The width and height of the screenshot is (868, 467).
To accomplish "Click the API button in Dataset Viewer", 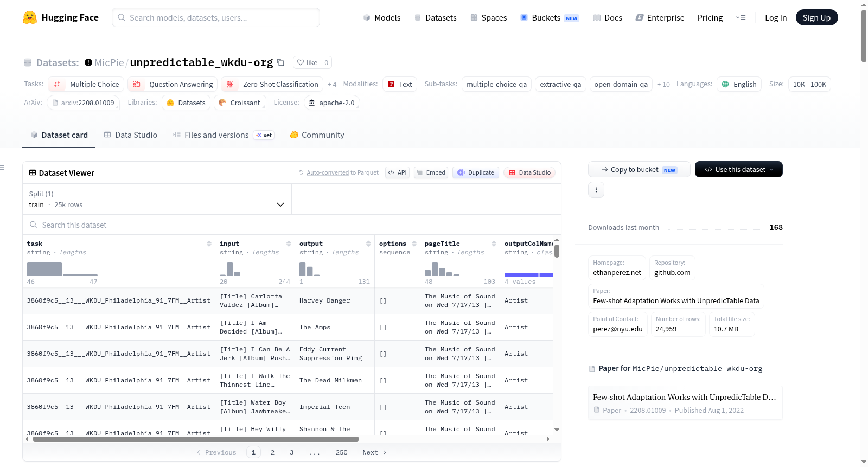I will click(397, 172).
